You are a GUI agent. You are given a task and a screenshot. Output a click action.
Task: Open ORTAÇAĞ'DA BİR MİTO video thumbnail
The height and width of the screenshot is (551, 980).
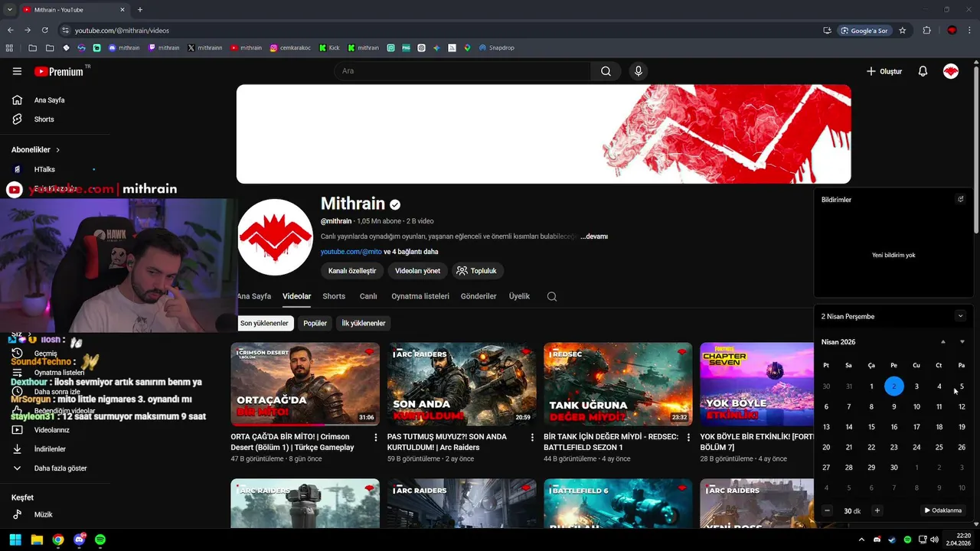(x=305, y=384)
